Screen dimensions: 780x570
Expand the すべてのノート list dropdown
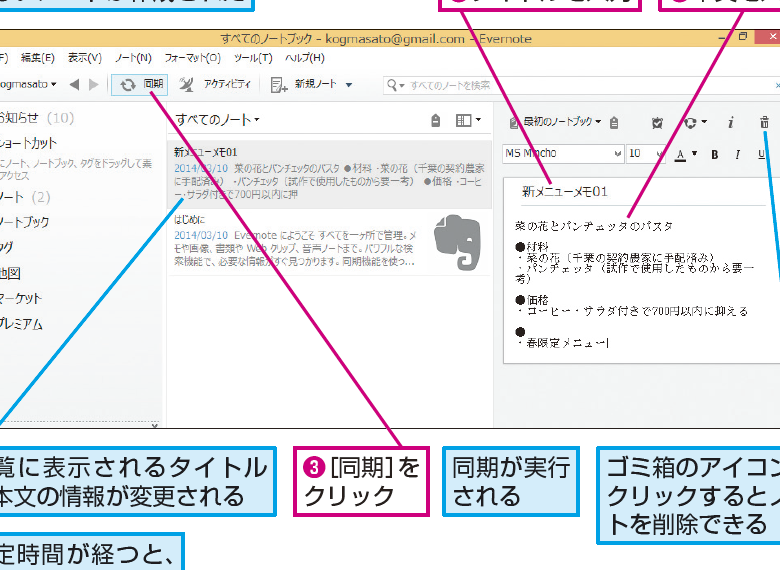(217, 120)
